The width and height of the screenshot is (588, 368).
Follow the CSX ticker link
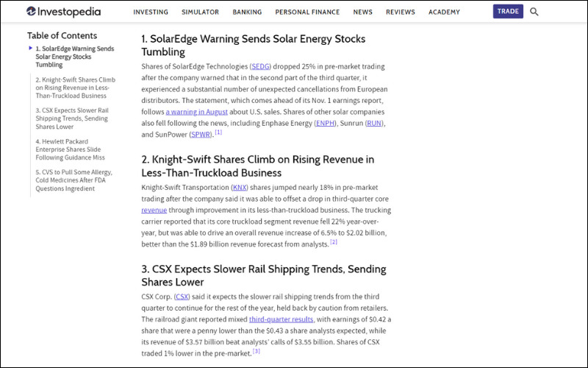tap(182, 297)
